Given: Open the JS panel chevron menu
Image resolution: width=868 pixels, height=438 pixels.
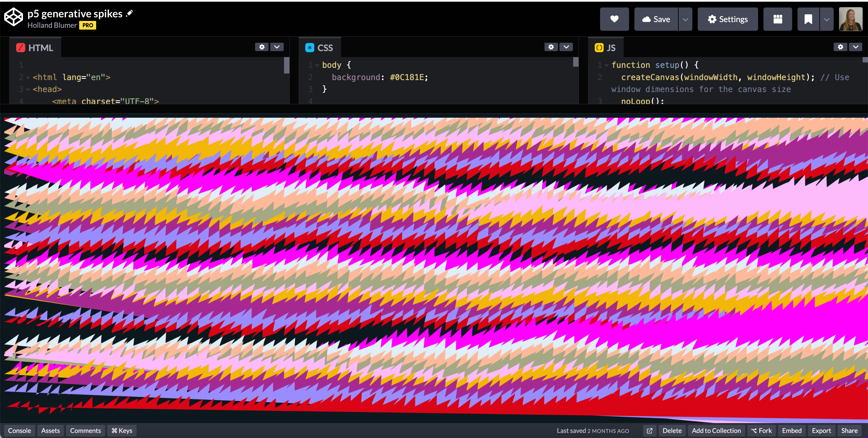Looking at the screenshot, I should coord(855,47).
